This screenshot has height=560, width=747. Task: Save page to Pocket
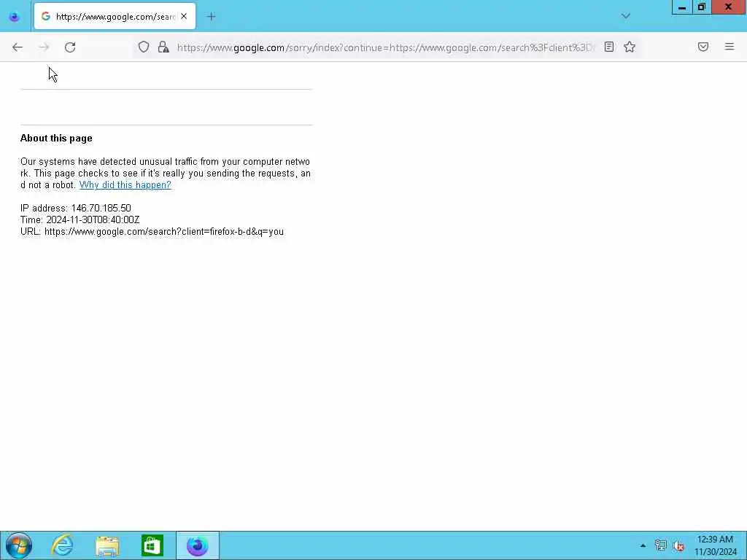(703, 47)
